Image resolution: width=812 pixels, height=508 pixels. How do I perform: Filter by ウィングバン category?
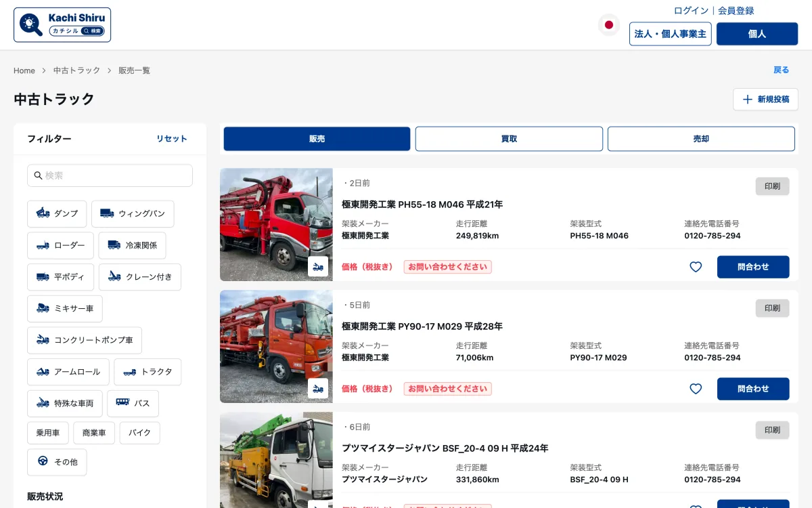(x=133, y=213)
